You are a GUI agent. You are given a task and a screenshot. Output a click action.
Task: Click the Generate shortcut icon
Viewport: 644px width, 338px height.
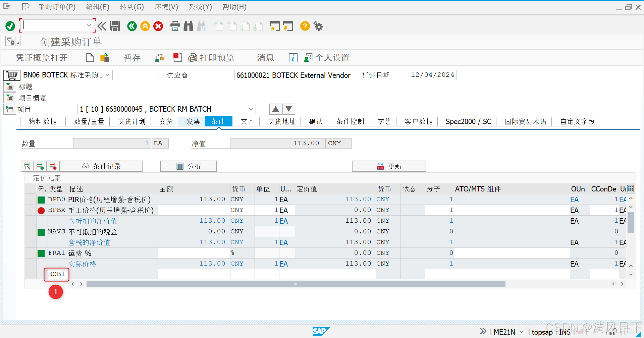(x=288, y=26)
